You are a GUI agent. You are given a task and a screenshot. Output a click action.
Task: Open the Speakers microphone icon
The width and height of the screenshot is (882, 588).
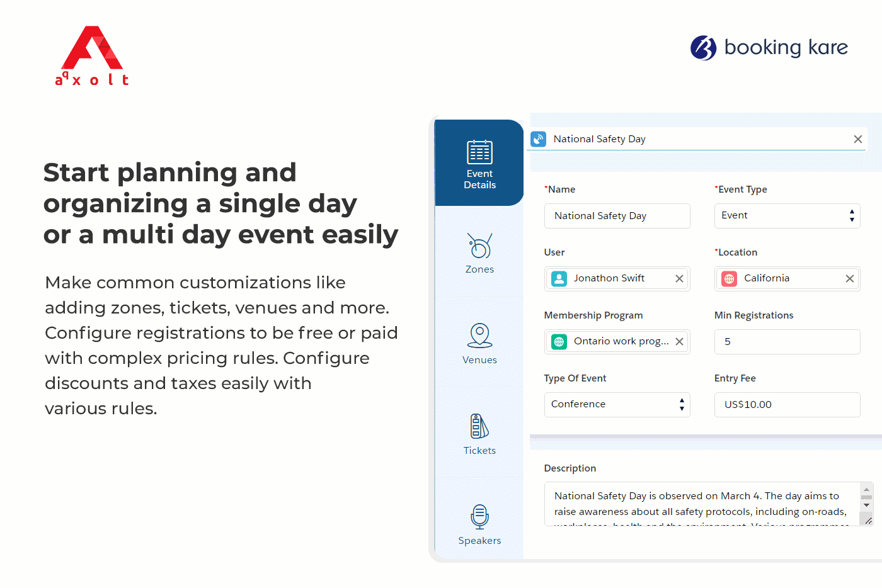[479, 517]
